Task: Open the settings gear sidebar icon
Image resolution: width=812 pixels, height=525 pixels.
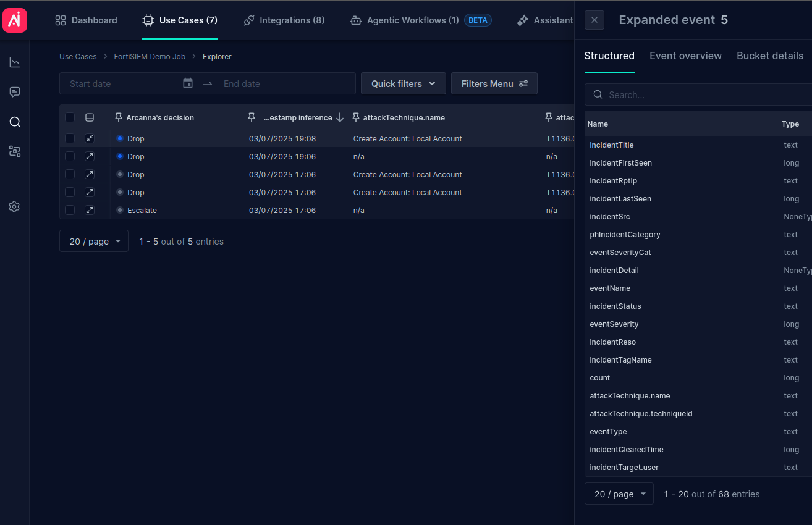Action: click(15, 206)
